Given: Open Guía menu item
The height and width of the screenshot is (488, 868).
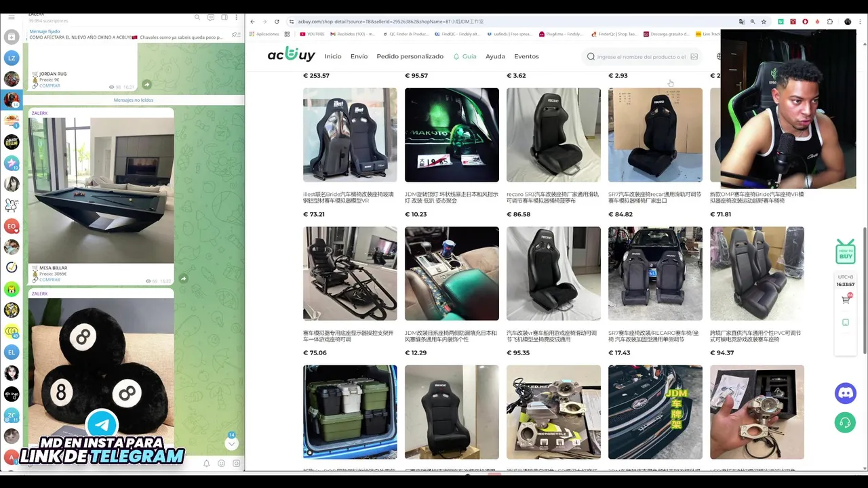Looking at the screenshot, I should (465, 56).
